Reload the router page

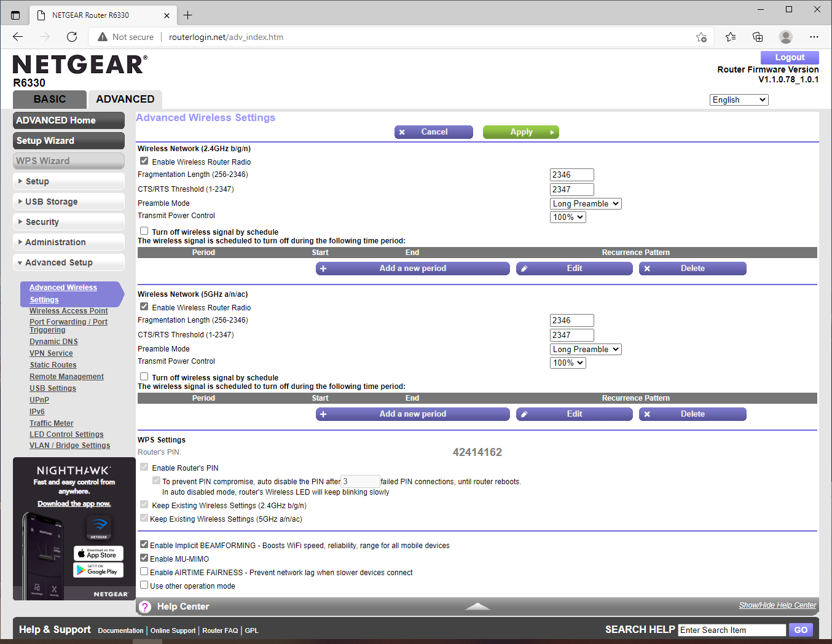(x=72, y=37)
